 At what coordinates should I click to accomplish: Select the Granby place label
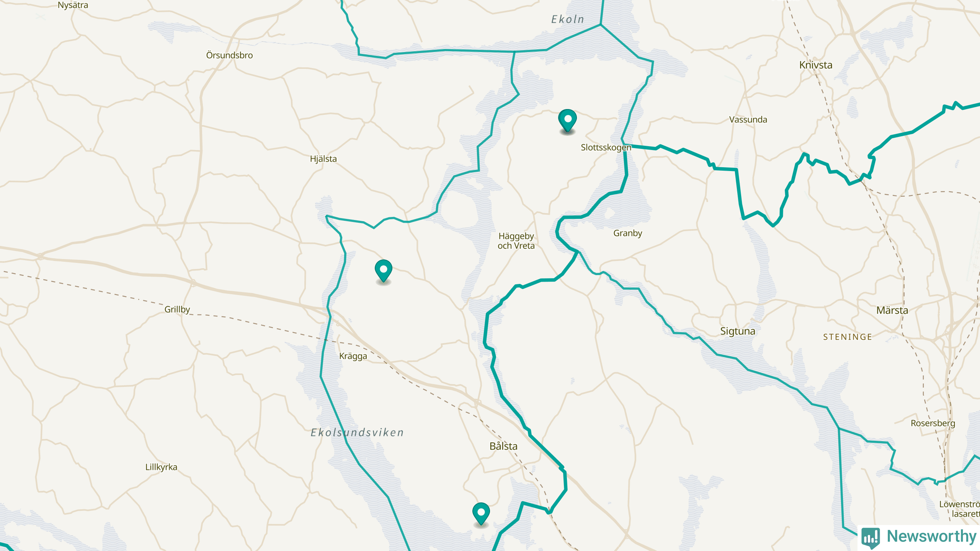(628, 233)
